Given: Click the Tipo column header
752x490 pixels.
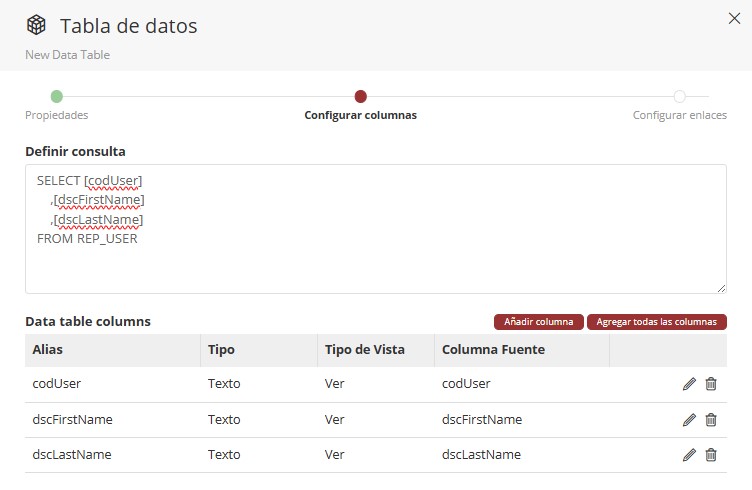Looking at the screenshot, I should click(x=221, y=349).
